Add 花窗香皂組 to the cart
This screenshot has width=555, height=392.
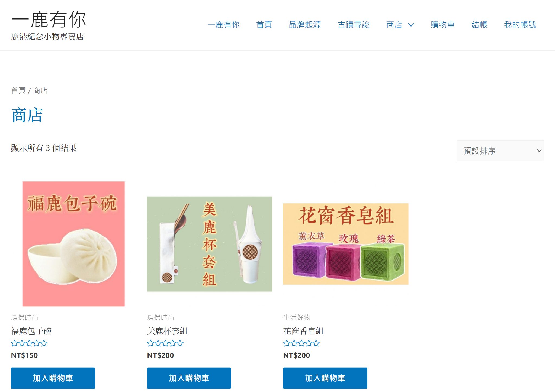point(325,378)
